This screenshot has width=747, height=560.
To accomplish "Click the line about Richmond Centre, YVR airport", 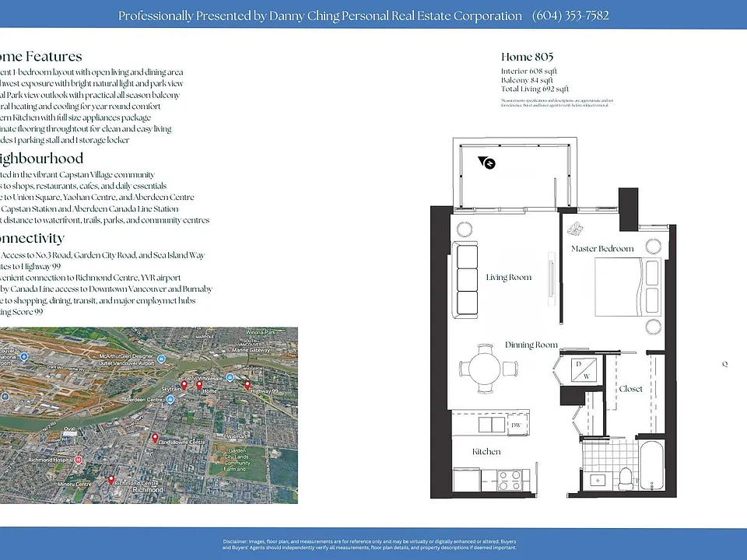I will click(90, 278).
